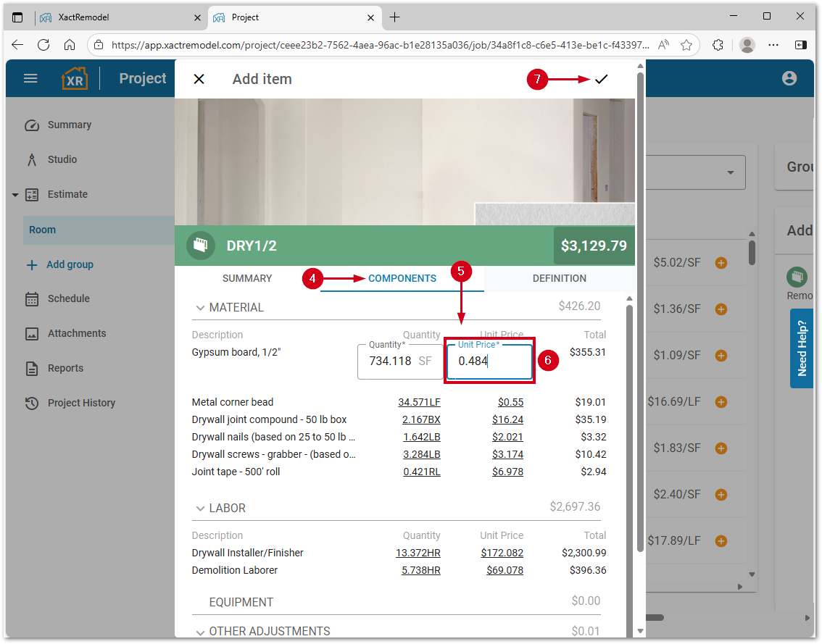Collapse the LABOR section

click(200, 509)
